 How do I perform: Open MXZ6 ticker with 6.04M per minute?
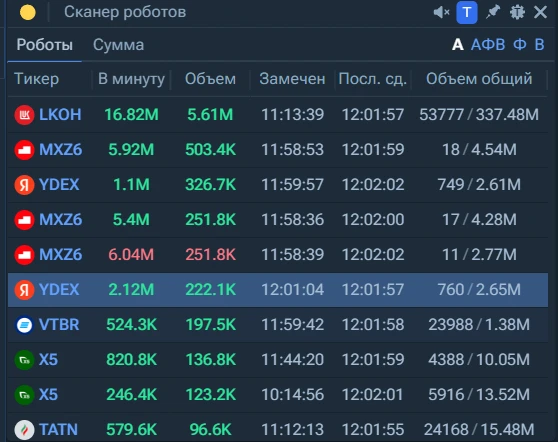coord(60,254)
